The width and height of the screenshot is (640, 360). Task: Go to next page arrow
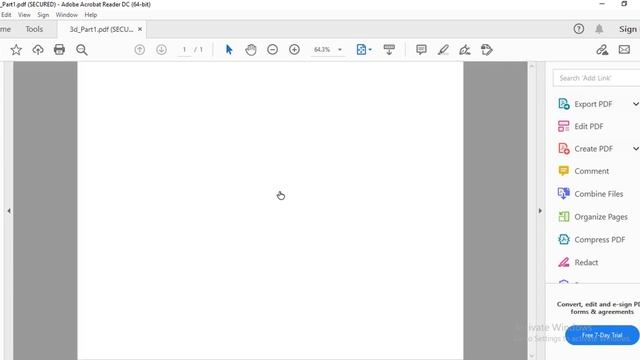tap(162, 50)
